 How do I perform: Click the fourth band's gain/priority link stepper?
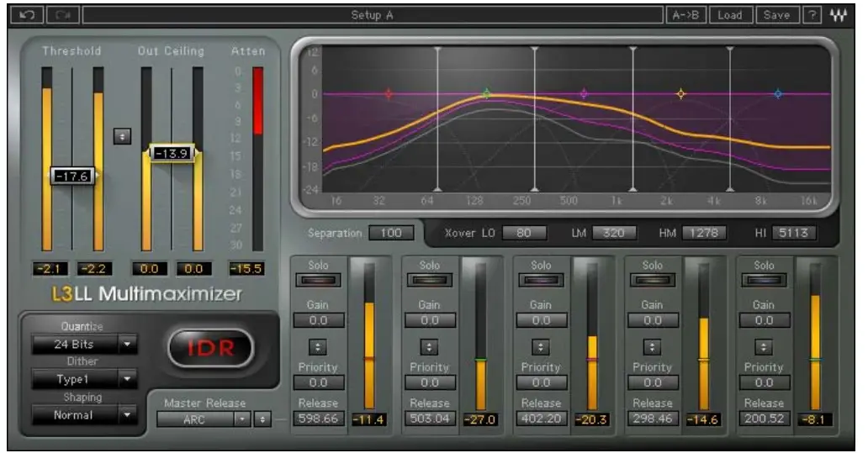click(x=652, y=347)
